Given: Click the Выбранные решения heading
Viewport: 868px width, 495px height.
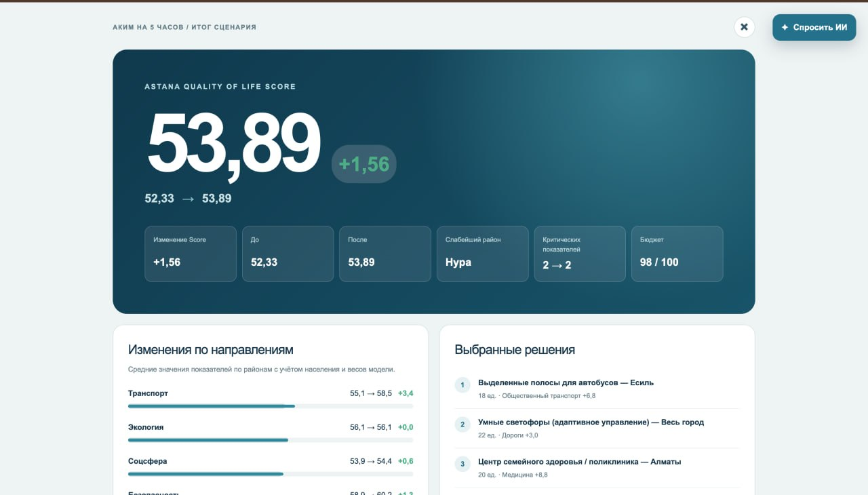Looking at the screenshot, I should pos(515,350).
